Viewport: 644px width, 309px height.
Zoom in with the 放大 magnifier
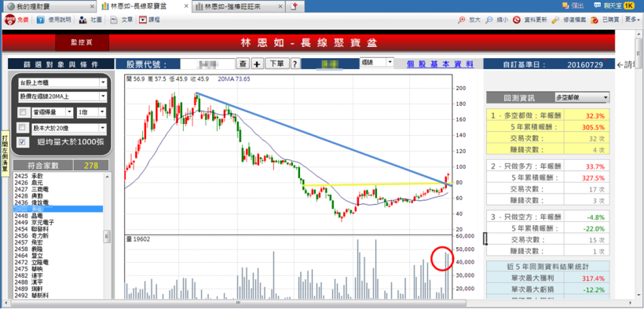tap(462, 20)
